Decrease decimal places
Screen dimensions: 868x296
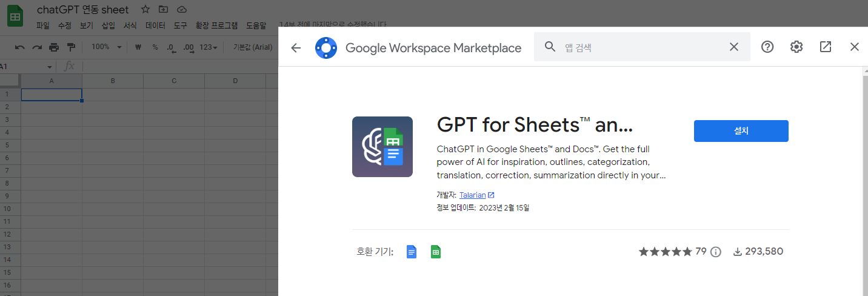172,47
